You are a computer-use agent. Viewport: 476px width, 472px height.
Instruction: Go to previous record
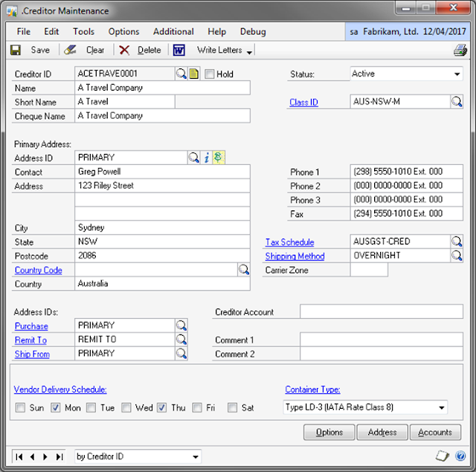click(33, 457)
